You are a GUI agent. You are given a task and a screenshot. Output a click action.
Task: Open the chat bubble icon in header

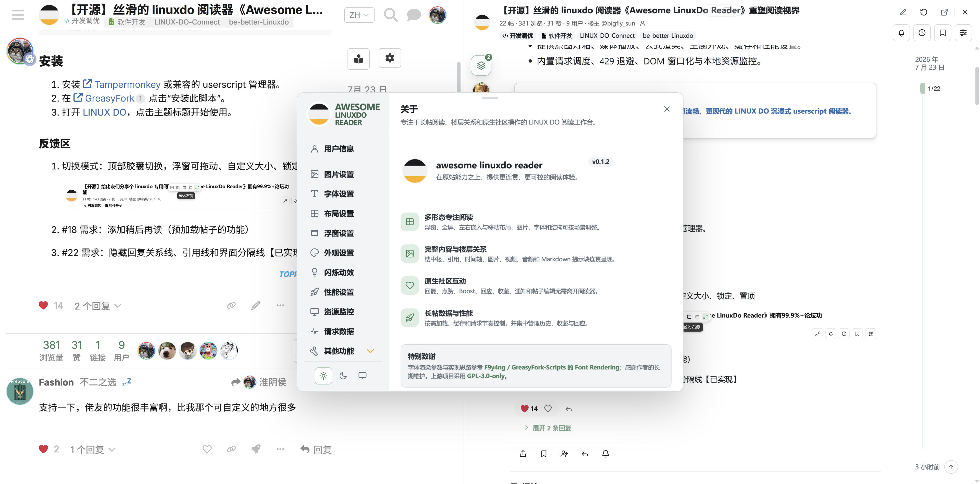pyautogui.click(x=414, y=15)
